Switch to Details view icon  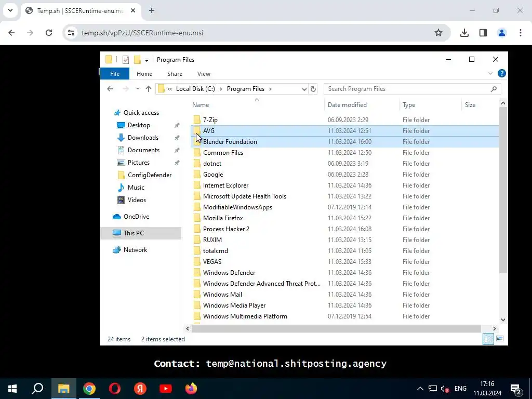pyautogui.click(x=488, y=339)
